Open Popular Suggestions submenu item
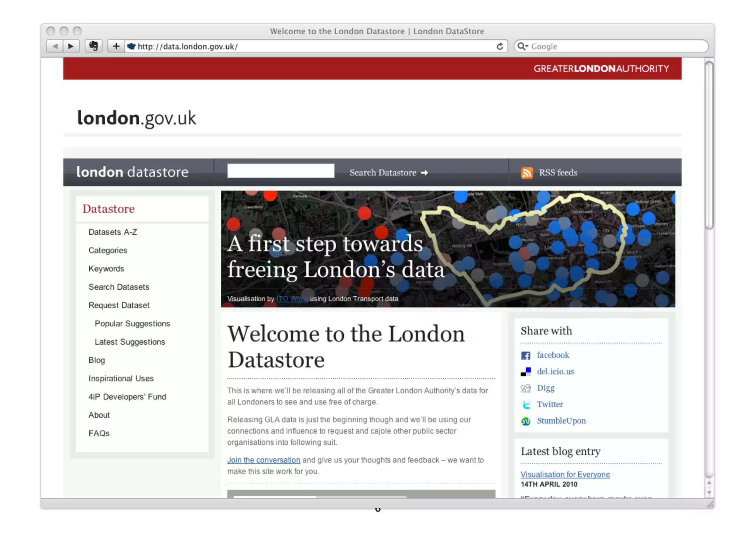756x534 pixels. pos(132,324)
